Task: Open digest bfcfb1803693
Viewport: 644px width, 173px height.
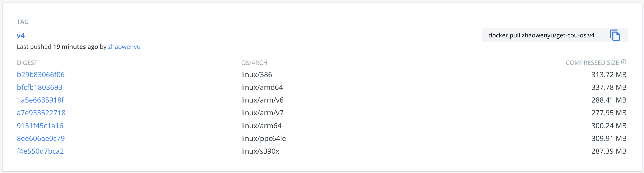Action: [x=39, y=87]
